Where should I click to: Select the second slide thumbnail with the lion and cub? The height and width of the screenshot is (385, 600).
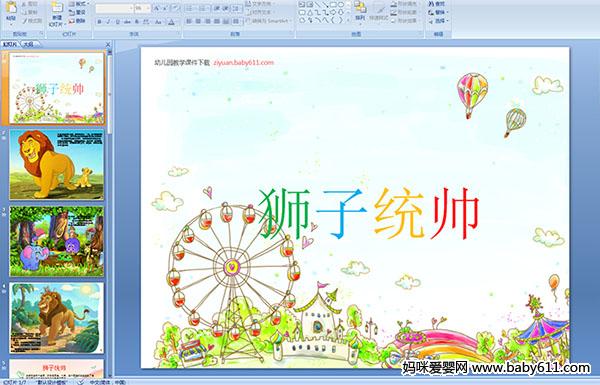tap(57, 165)
